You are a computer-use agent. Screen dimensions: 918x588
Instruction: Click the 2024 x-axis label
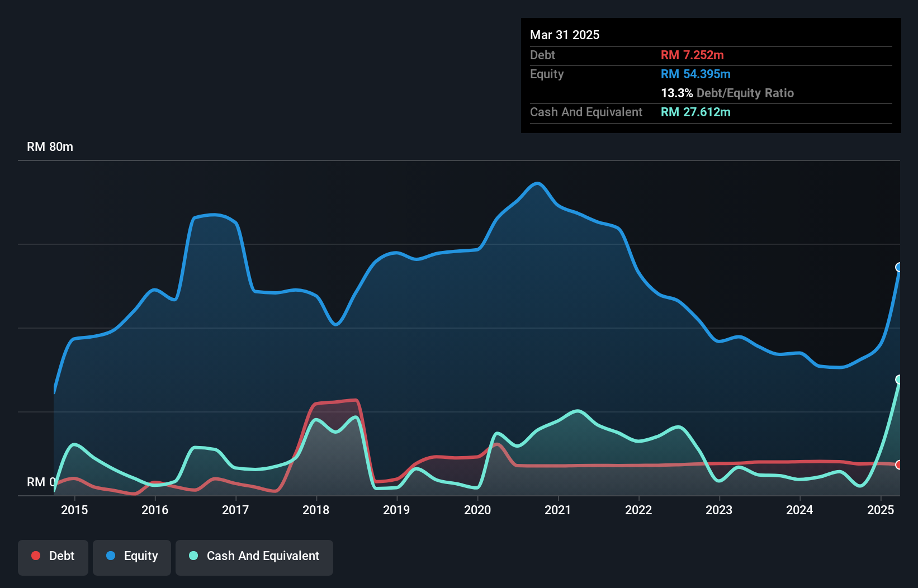pos(799,510)
